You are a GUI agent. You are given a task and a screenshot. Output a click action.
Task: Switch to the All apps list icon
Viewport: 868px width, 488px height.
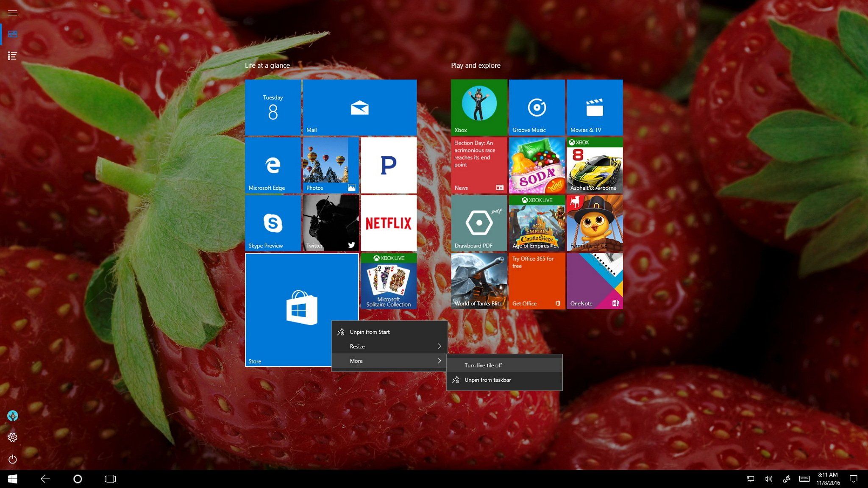pyautogui.click(x=12, y=55)
